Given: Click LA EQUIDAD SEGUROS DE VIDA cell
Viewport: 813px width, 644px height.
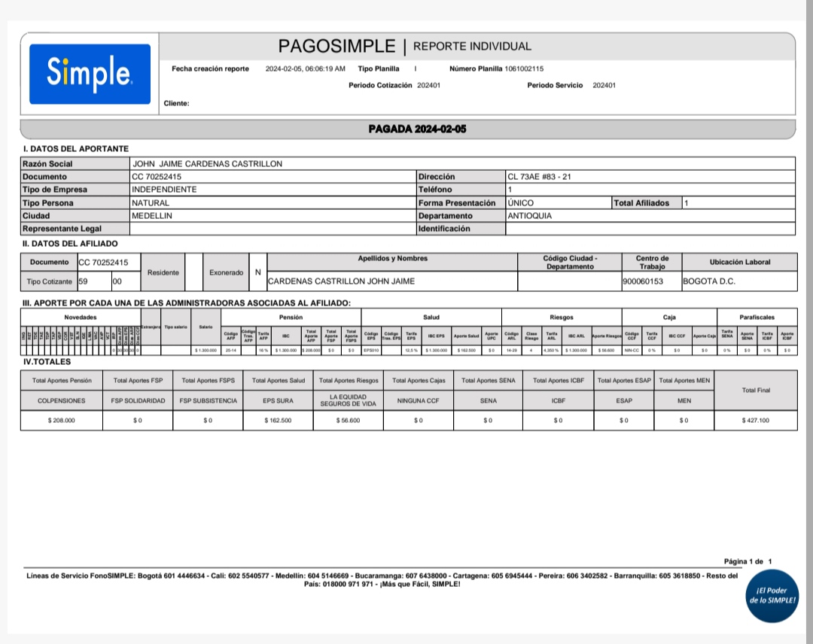Looking at the screenshot, I should coord(348,400).
